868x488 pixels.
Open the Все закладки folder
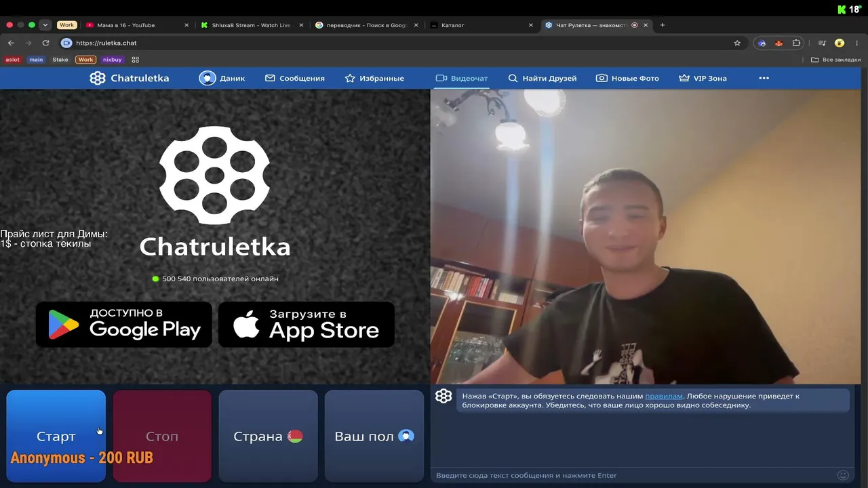click(x=836, y=60)
